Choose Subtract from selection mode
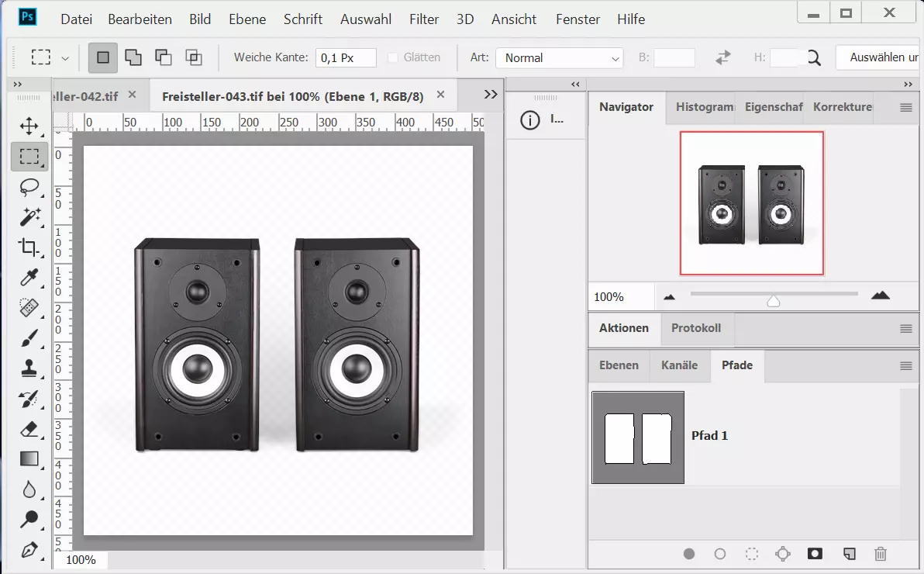The image size is (924, 574). tap(164, 57)
